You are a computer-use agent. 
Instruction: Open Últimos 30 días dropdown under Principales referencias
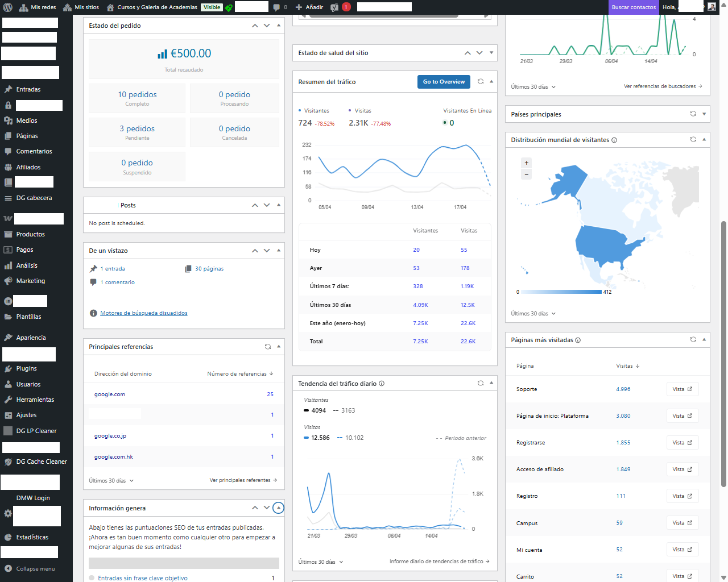click(x=111, y=481)
